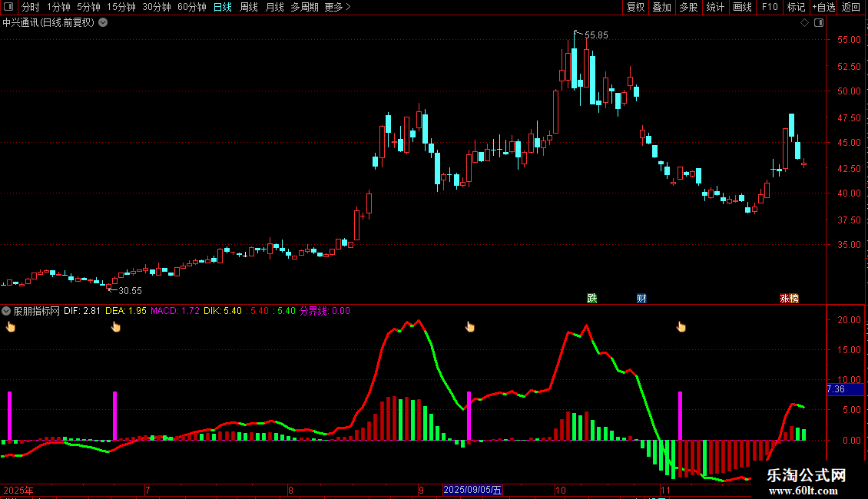Expand the 中兴通讯 title dropdown arrow
This screenshot has width=868, height=499.
[x=103, y=23]
